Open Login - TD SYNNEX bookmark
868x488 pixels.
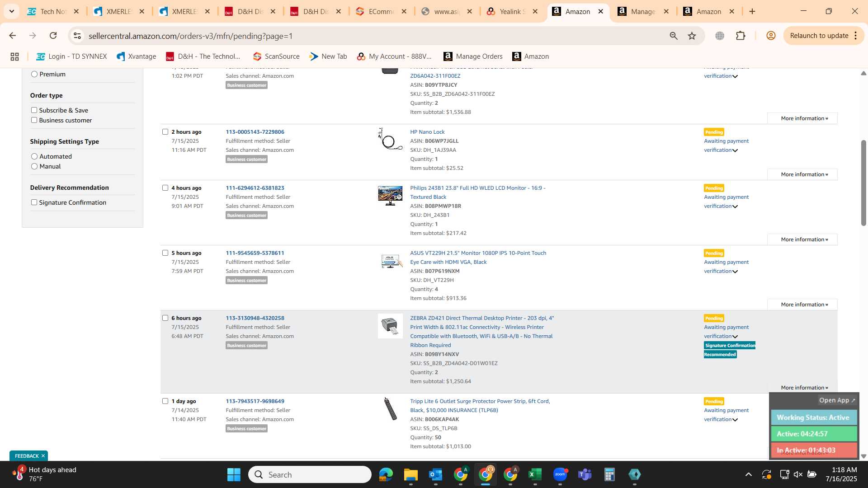[x=72, y=56]
